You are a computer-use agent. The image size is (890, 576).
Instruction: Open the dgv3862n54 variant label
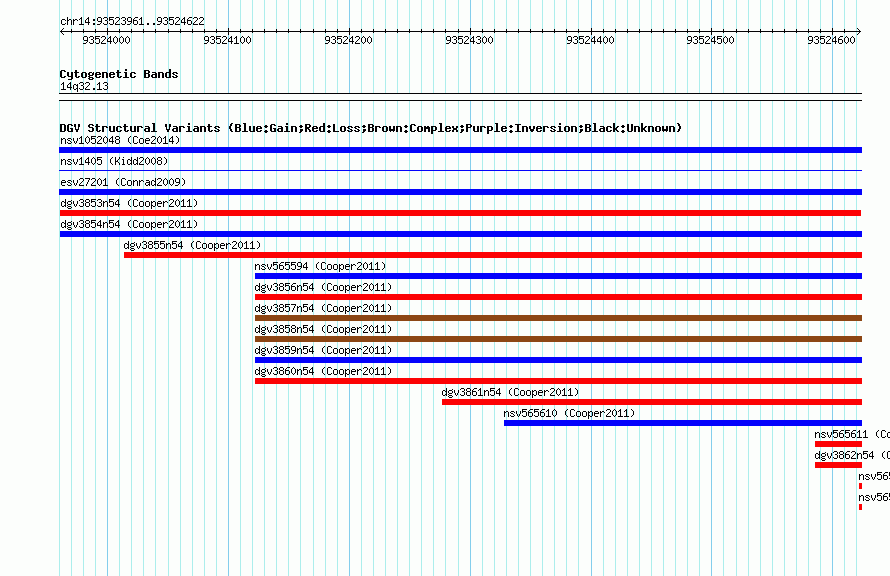point(852,455)
